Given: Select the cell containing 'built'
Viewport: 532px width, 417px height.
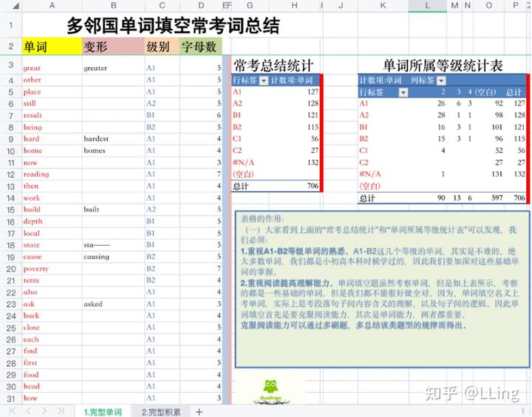Looking at the screenshot, I should [113, 210].
